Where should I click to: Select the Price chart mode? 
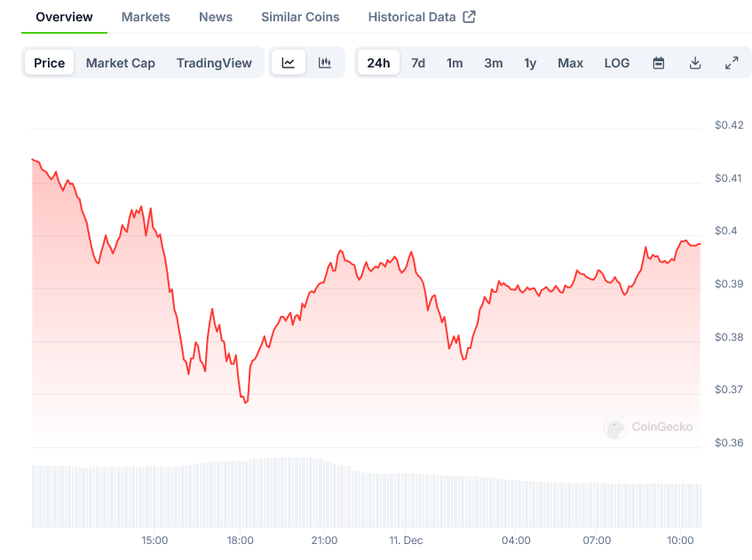(50, 63)
